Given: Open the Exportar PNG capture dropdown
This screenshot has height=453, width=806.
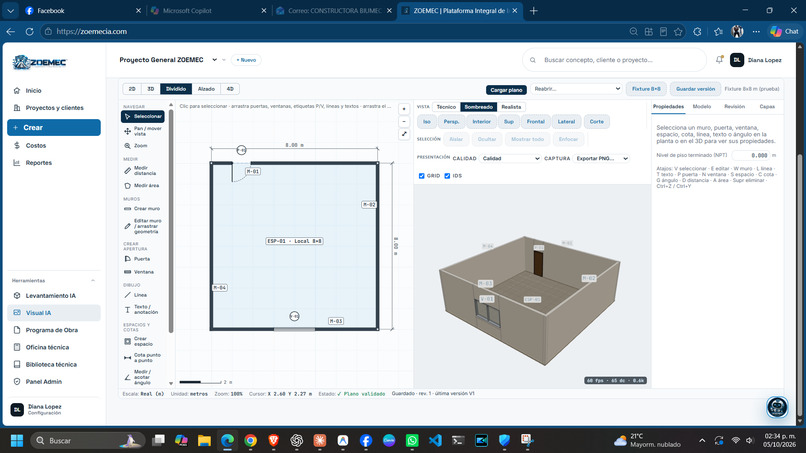Looking at the screenshot, I should point(602,158).
